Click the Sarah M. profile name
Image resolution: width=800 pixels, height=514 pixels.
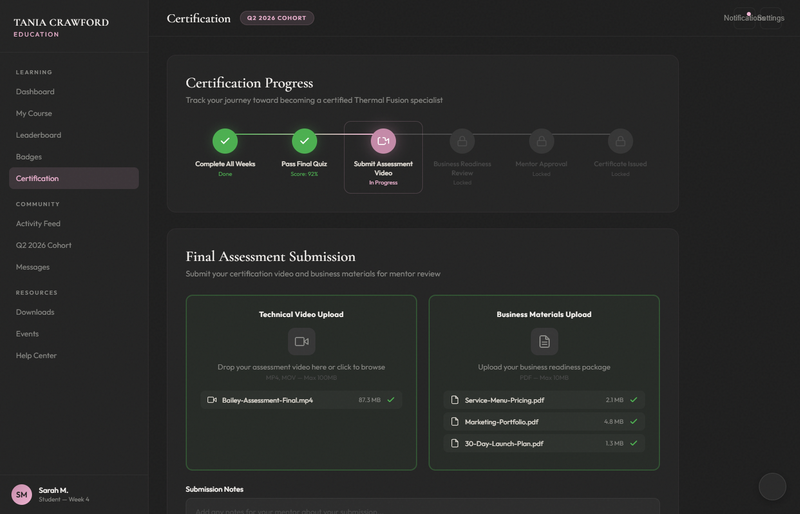pyautogui.click(x=54, y=490)
